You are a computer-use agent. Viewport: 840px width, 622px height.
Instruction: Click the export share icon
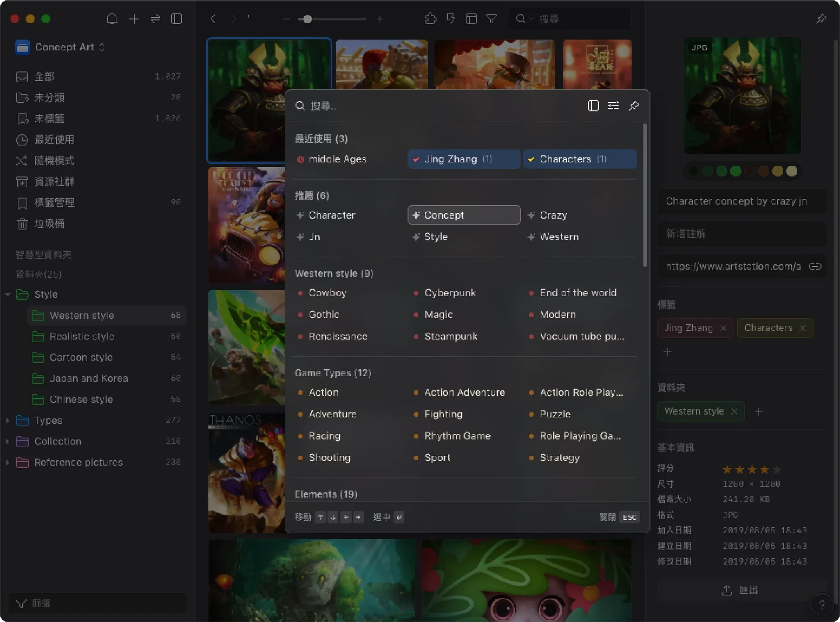726,590
